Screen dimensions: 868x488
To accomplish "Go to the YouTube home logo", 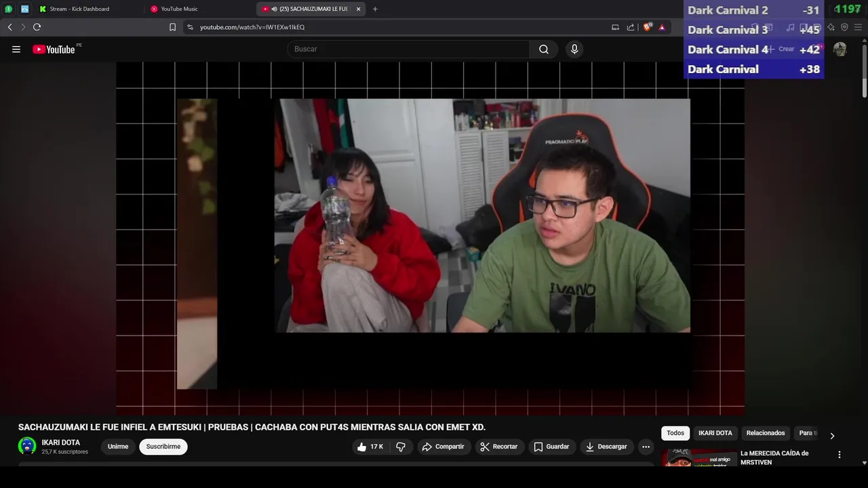I will (54, 49).
